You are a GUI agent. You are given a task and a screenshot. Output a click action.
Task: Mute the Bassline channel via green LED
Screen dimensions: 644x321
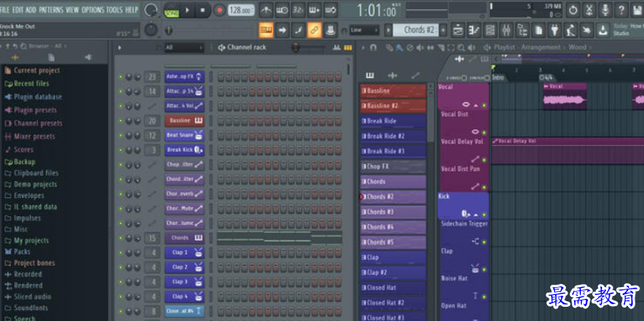click(x=121, y=121)
